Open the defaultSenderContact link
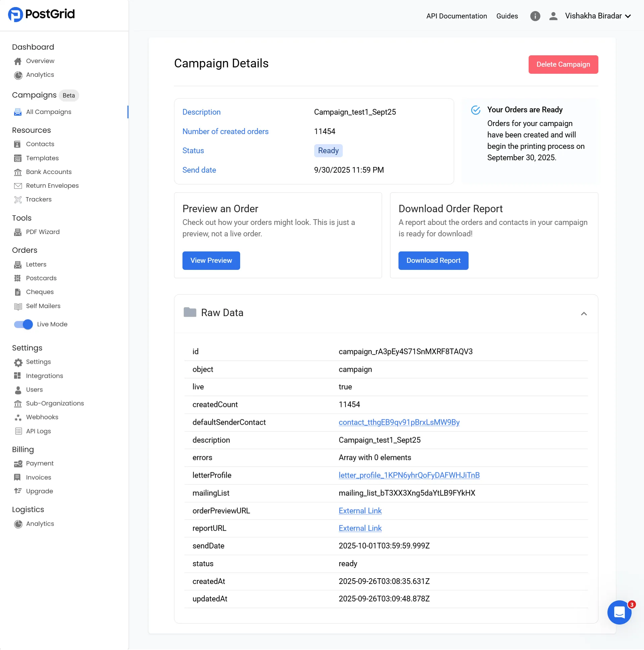Viewport: 644px width, 650px height. 399,422
